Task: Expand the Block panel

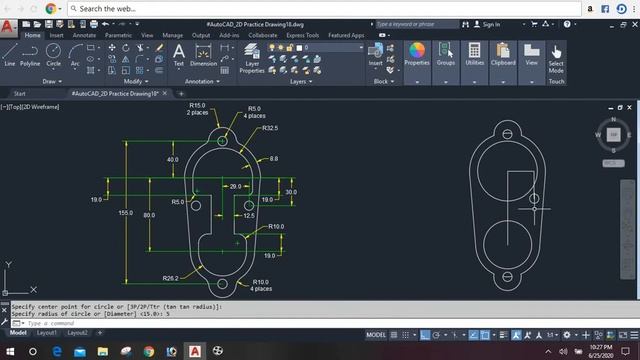Action: click(x=384, y=82)
